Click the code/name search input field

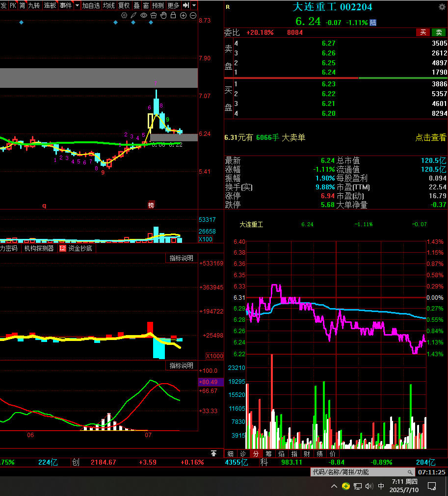click(x=363, y=472)
